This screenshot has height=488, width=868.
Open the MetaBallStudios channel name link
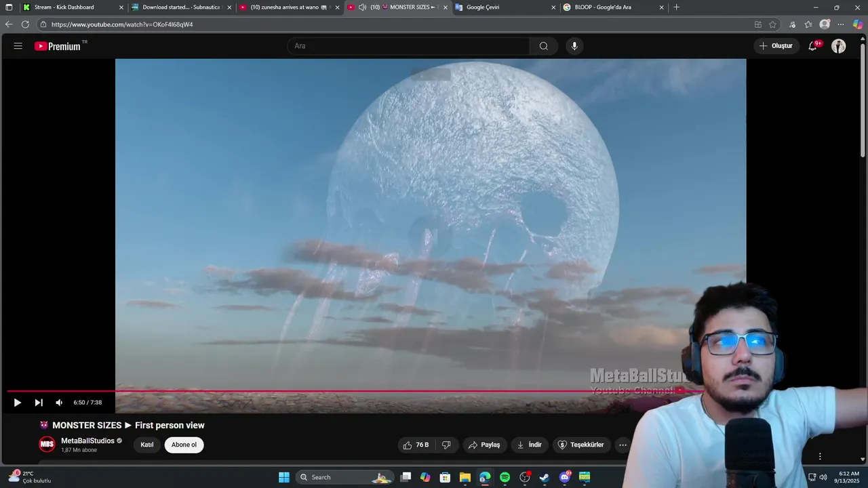coord(87,441)
